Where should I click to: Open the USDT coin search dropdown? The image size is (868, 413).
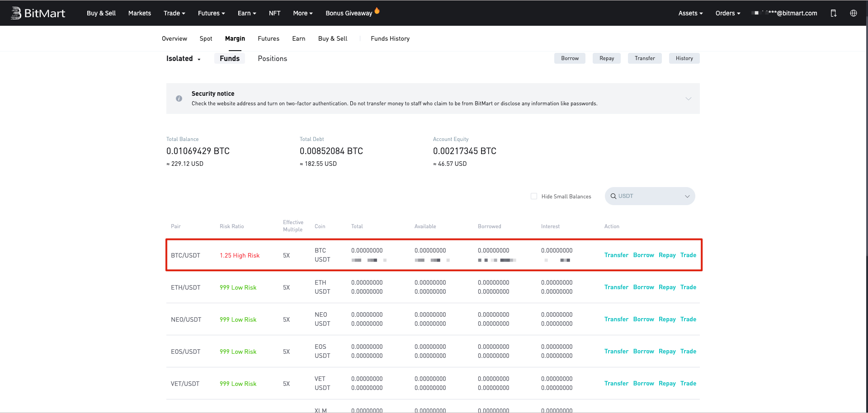(x=650, y=196)
